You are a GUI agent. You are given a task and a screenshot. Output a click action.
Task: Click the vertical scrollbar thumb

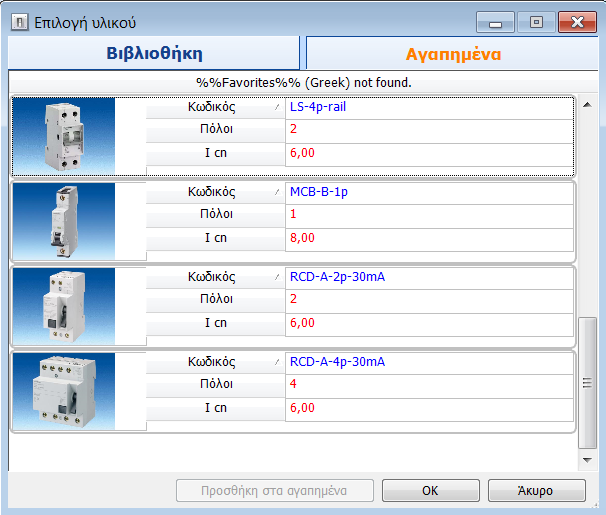click(x=588, y=382)
